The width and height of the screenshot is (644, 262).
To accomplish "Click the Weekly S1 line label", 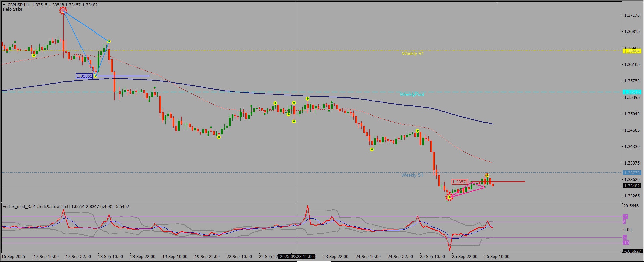I will [x=412, y=175].
